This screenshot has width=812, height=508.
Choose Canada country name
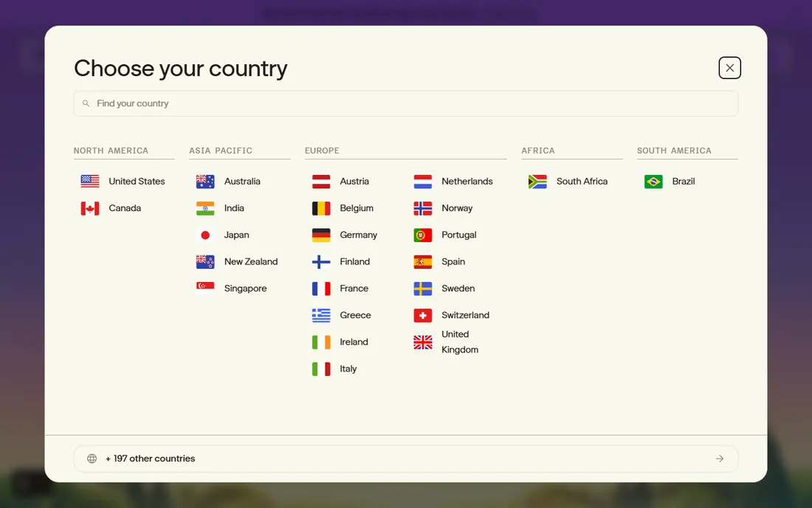click(125, 208)
